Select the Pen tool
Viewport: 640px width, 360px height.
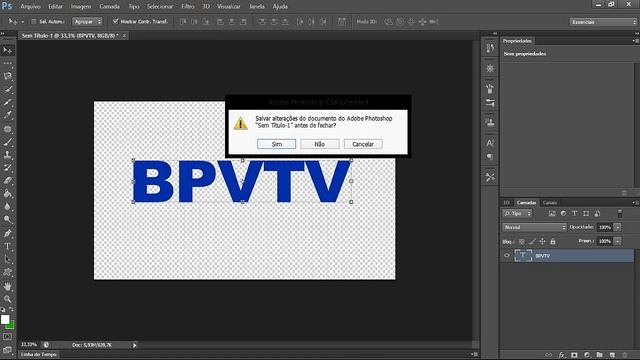7,233
